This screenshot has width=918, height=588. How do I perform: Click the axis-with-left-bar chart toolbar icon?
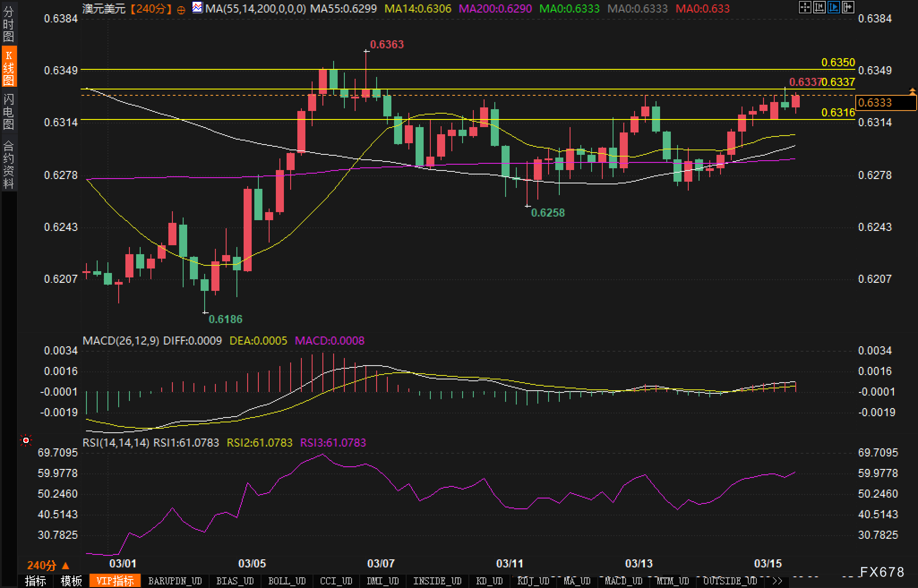[x=819, y=7]
